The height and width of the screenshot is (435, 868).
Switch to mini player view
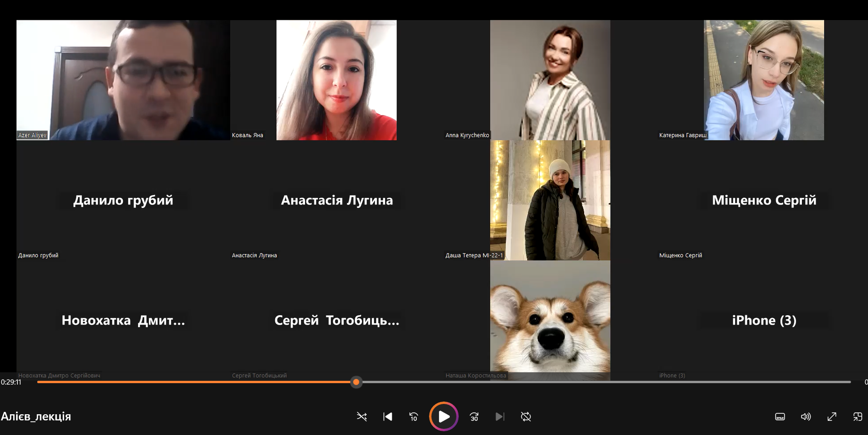857,417
